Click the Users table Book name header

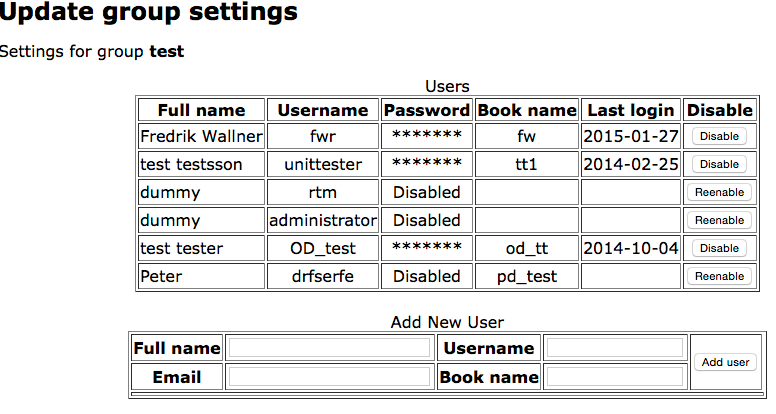coord(527,110)
